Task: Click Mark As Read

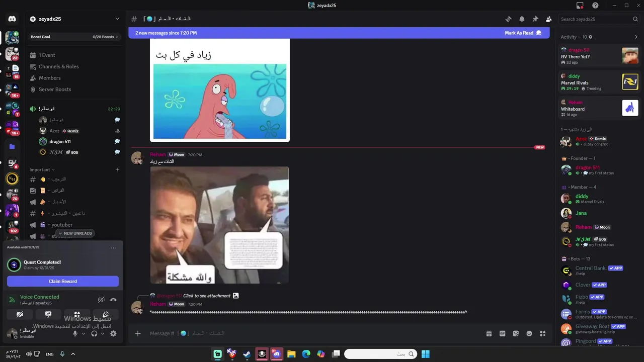Action: point(523,33)
